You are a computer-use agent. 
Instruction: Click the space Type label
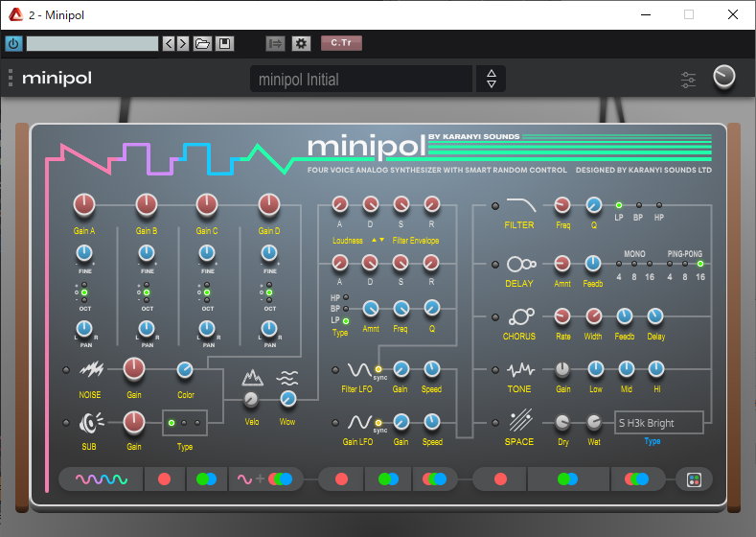pos(653,441)
